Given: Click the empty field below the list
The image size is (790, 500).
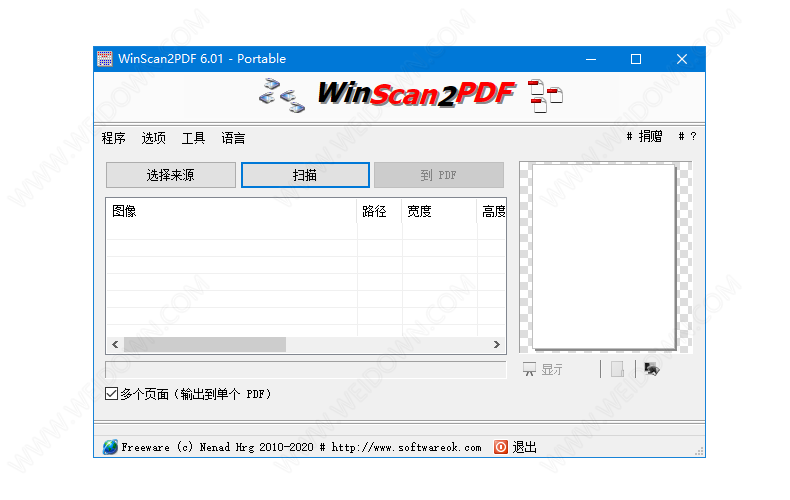Looking at the screenshot, I should [x=305, y=369].
